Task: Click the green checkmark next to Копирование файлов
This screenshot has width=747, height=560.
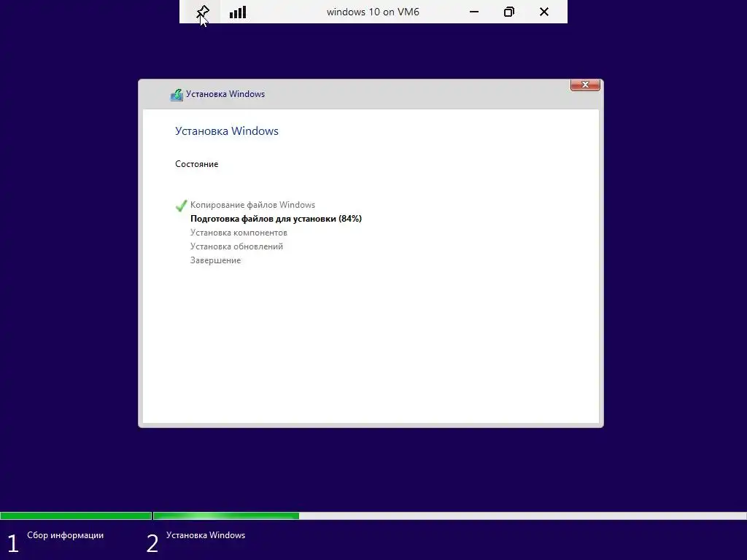Action: [181, 205]
